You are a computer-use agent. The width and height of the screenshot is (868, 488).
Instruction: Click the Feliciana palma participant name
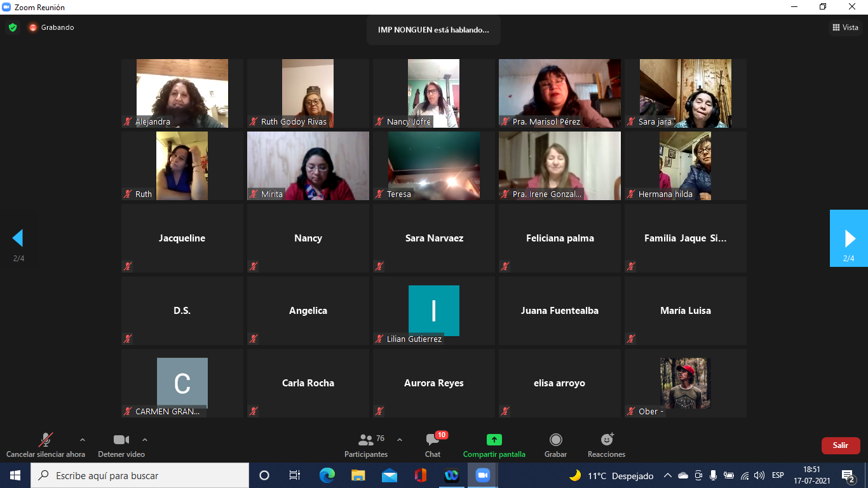[x=560, y=238]
